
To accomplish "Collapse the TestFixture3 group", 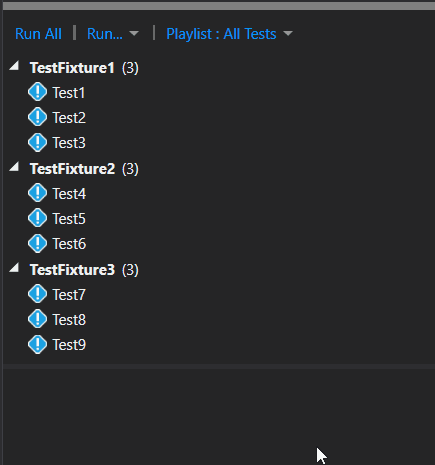I will [x=14, y=267].
